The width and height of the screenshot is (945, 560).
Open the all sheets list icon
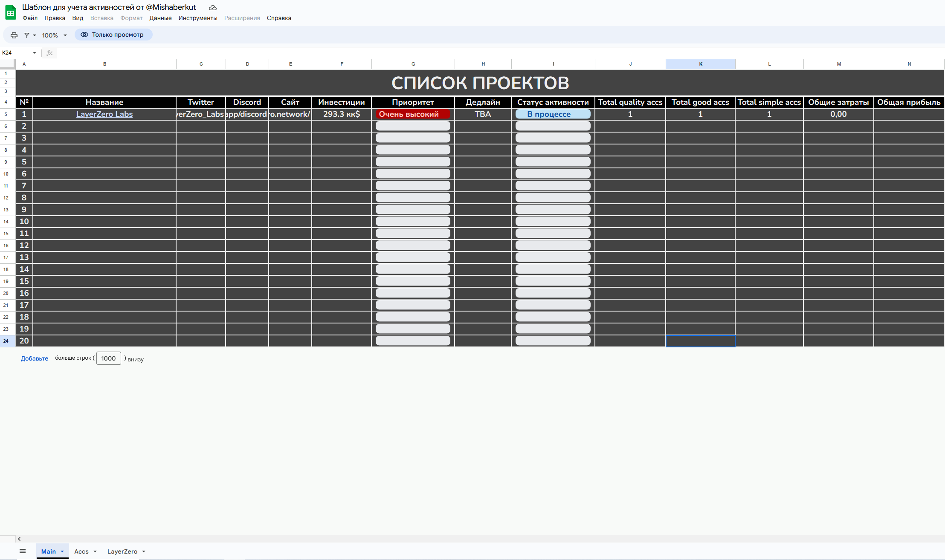[23, 551]
